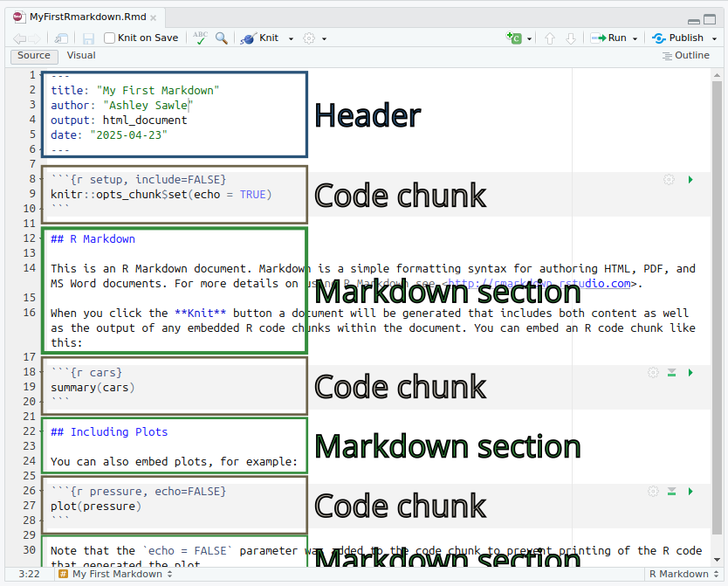Open the insert chunk language dropdown
The image size is (728, 586).
(x=529, y=38)
